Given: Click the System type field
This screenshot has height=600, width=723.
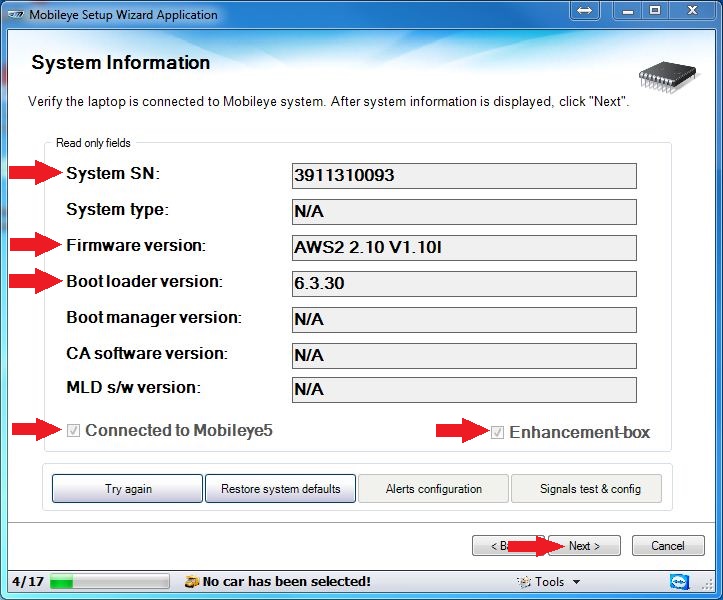Looking at the screenshot, I should [464, 212].
